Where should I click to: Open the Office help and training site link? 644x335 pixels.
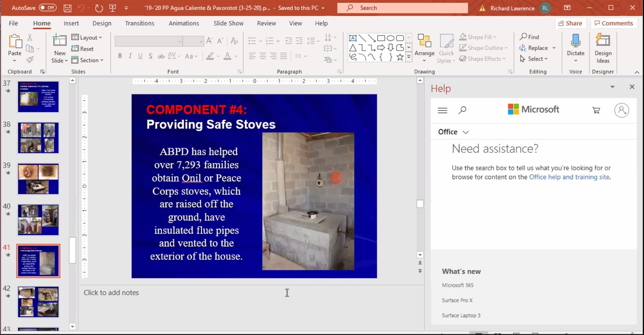pyautogui.click(x=569, y=177)
